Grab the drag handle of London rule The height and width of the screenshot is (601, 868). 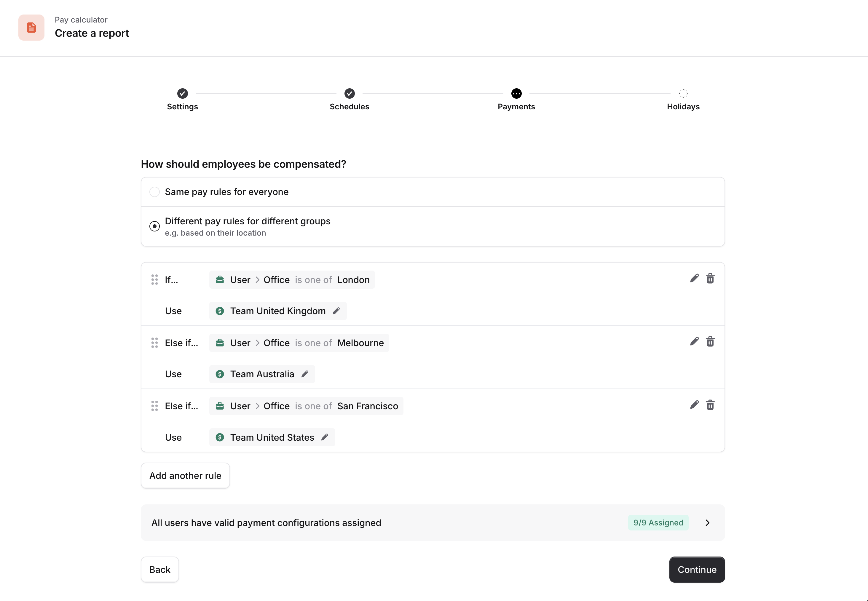pyautogui.click(x=154, y=280)
